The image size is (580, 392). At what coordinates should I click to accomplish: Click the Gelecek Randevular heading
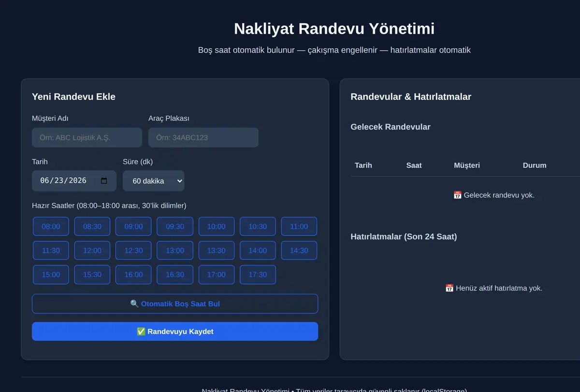click(391, 127)
